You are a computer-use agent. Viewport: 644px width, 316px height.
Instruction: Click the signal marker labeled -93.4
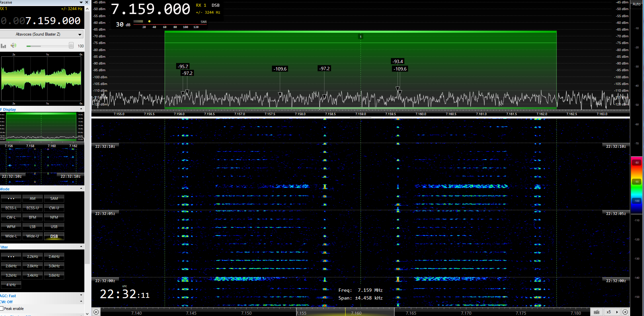(x=398, y=61)
